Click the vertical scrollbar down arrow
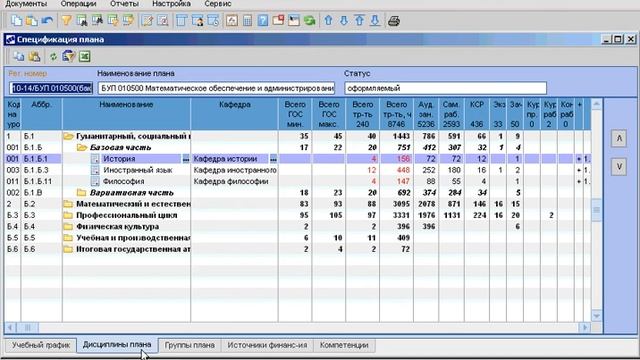 coord(597,316)
